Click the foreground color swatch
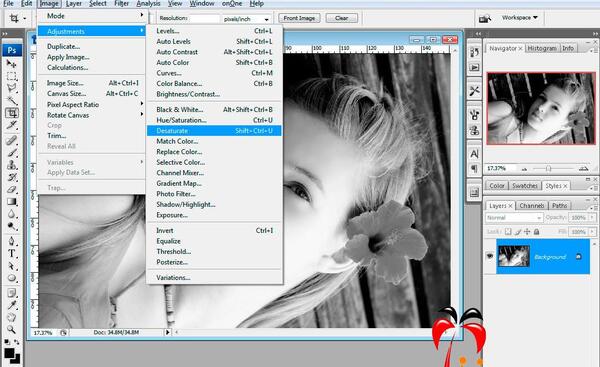Viewport: 600px width, 367px height. (x=9, y=352)
